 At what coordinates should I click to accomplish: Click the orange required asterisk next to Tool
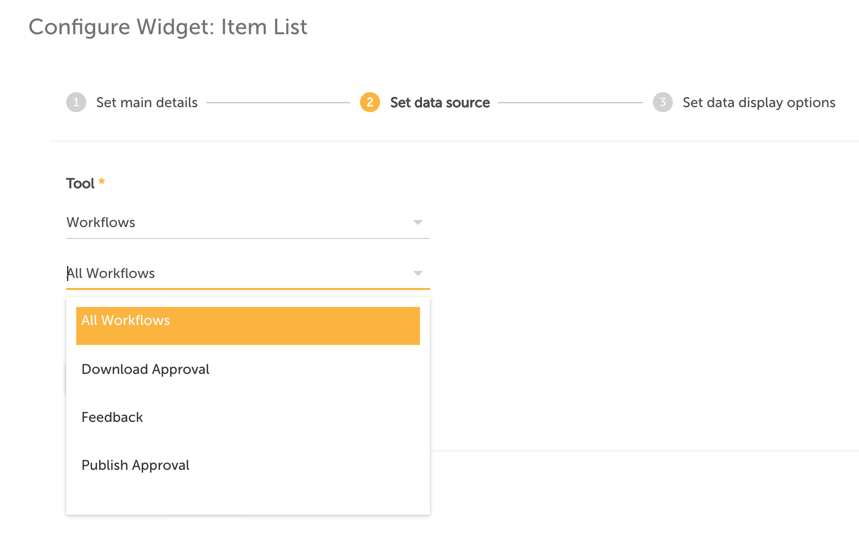click(x=101, y=181)
